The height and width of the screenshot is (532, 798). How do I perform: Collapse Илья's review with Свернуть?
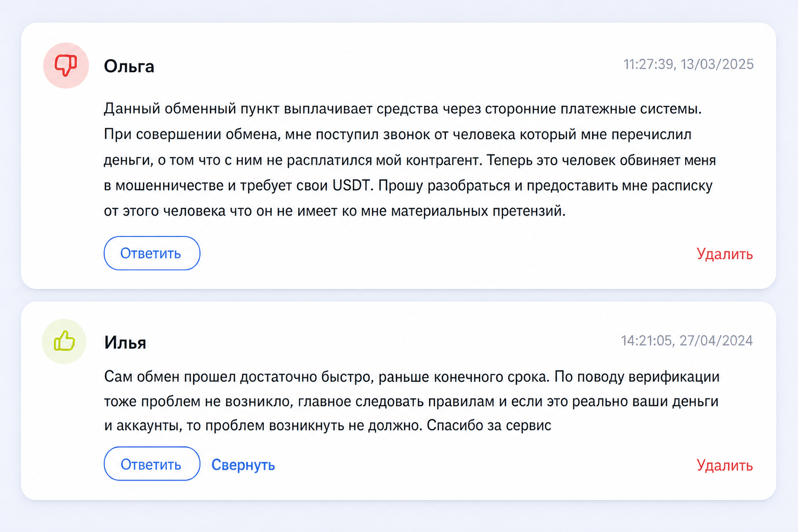tap(243, 465)
